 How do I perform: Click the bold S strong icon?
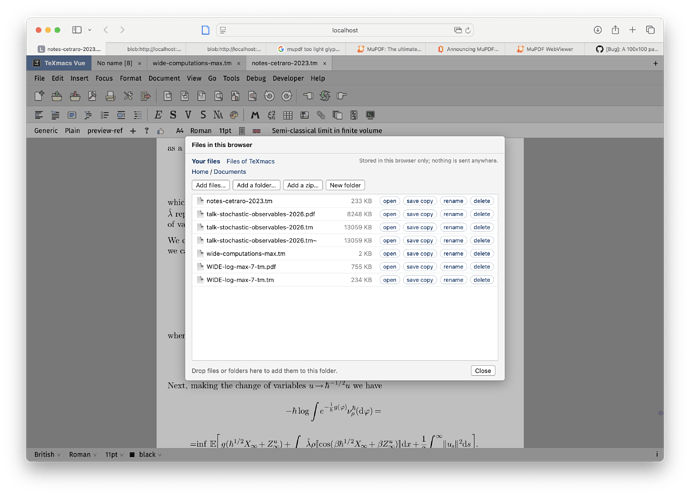[x=173, y=115]
